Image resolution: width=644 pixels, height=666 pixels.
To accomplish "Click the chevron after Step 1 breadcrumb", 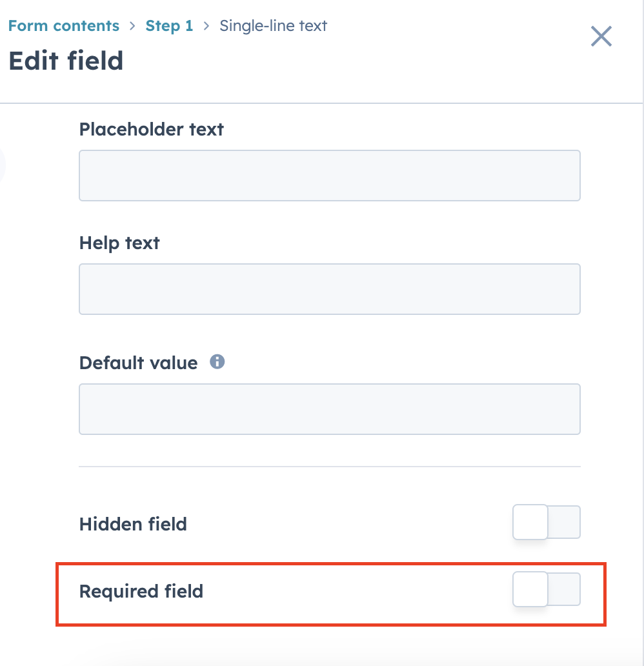I will click(205, 26).
